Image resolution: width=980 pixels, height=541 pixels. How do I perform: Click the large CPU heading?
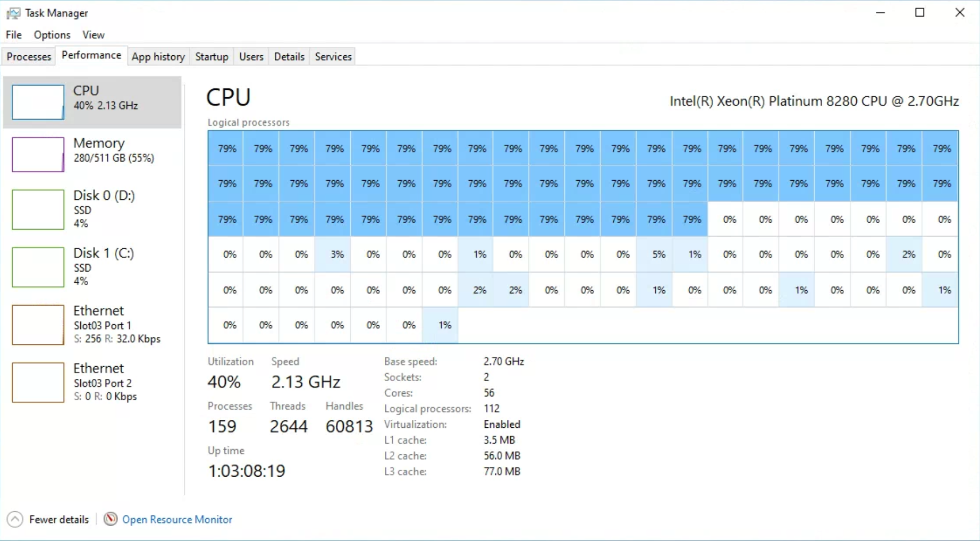[229, 98]
